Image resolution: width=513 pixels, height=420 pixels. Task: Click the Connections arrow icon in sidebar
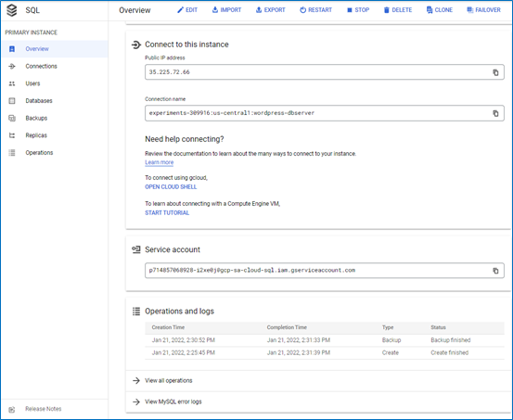click(x=12, y=66)
